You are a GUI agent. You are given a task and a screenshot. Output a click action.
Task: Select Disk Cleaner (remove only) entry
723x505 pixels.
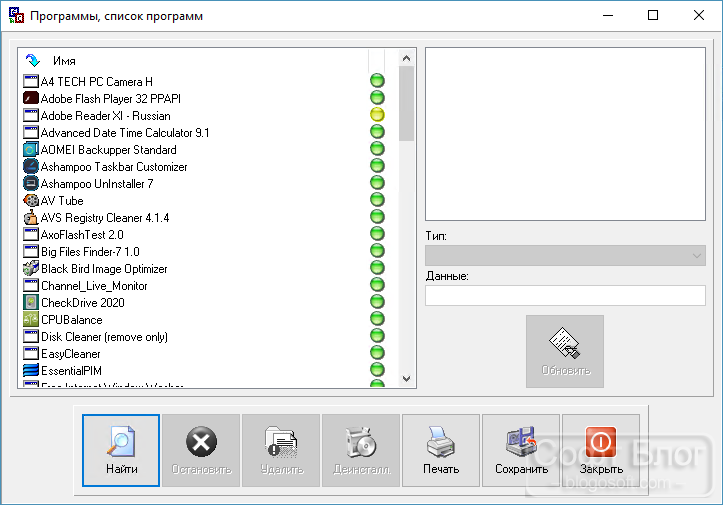(x=104, y=337)
